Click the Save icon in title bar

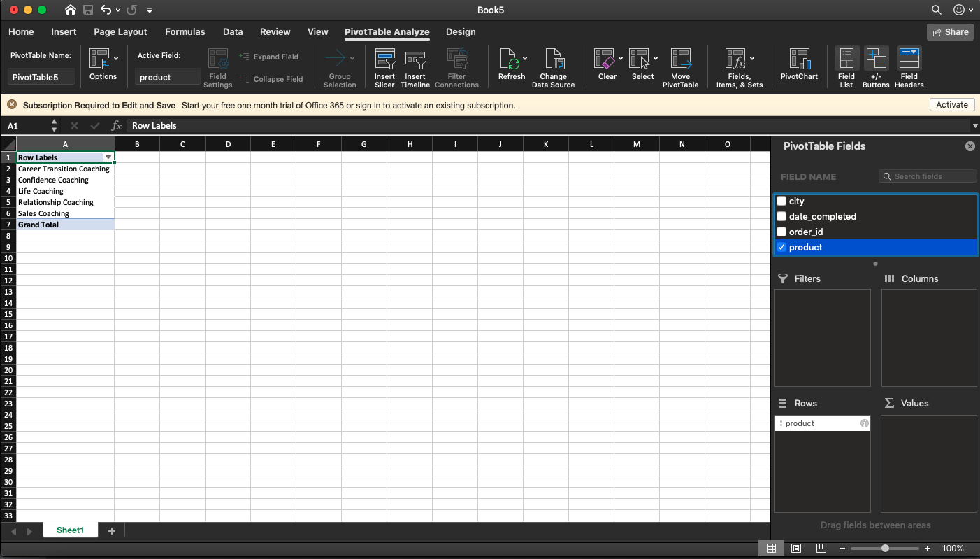pos(88,10)
